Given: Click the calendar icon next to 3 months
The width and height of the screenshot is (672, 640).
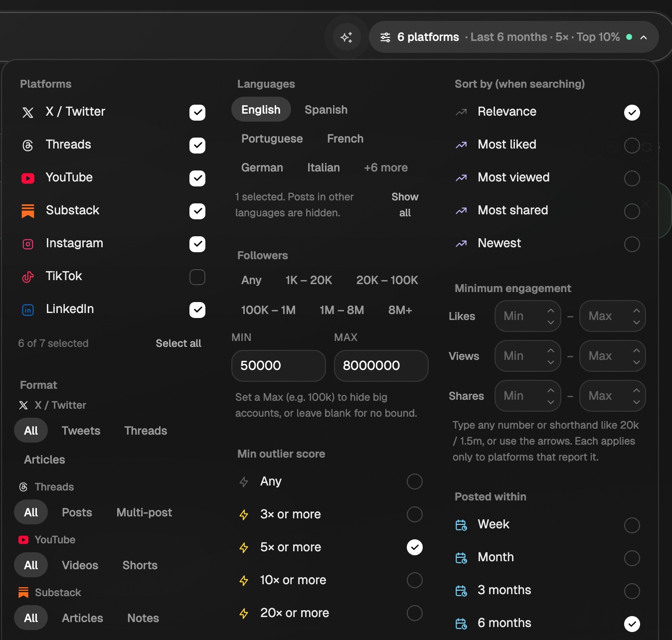Looking at the screenshot, I should click(461, 591).
